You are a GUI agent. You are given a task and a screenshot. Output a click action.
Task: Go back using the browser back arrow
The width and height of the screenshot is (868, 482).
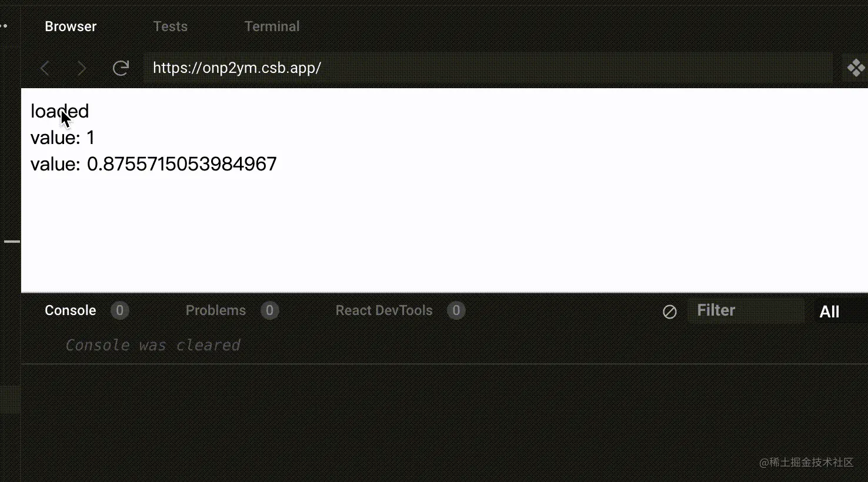(x=45, y=68)
